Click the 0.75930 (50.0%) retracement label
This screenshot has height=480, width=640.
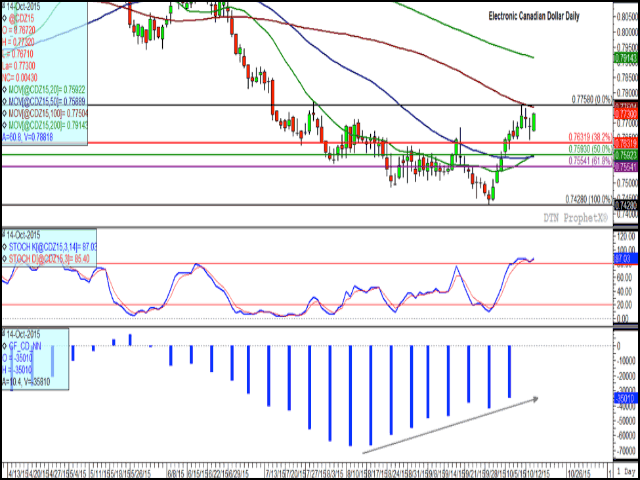590,148
